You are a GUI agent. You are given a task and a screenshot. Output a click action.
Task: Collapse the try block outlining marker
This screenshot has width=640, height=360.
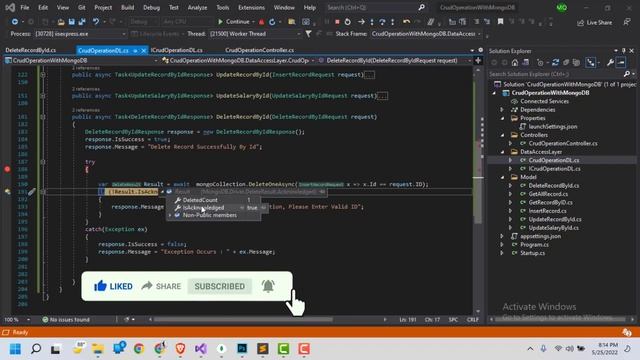click(43, 162)
